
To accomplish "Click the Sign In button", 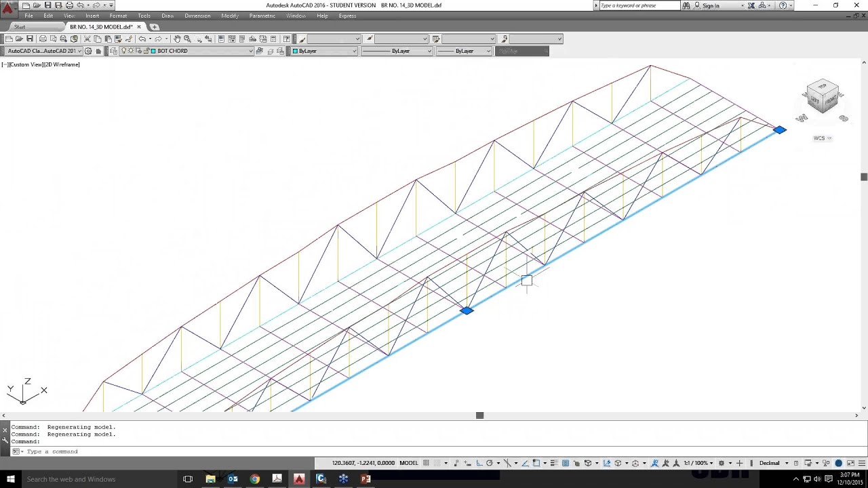I will pos(711,5).
